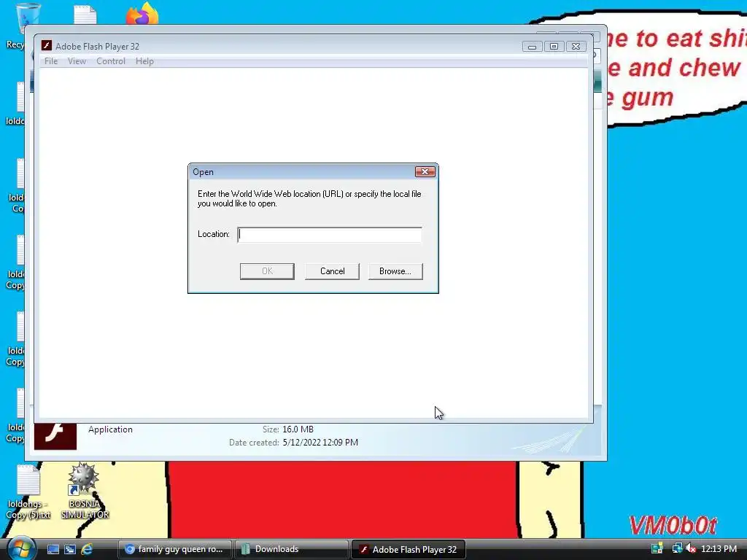This screenshot has width=747, height=560.
Task: Switch to family guy queen taskbar button
Action: tap(174, 549)
